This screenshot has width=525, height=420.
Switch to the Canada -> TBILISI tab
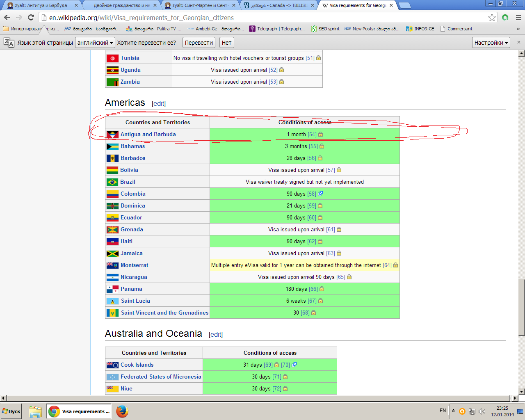click(279, 5)
